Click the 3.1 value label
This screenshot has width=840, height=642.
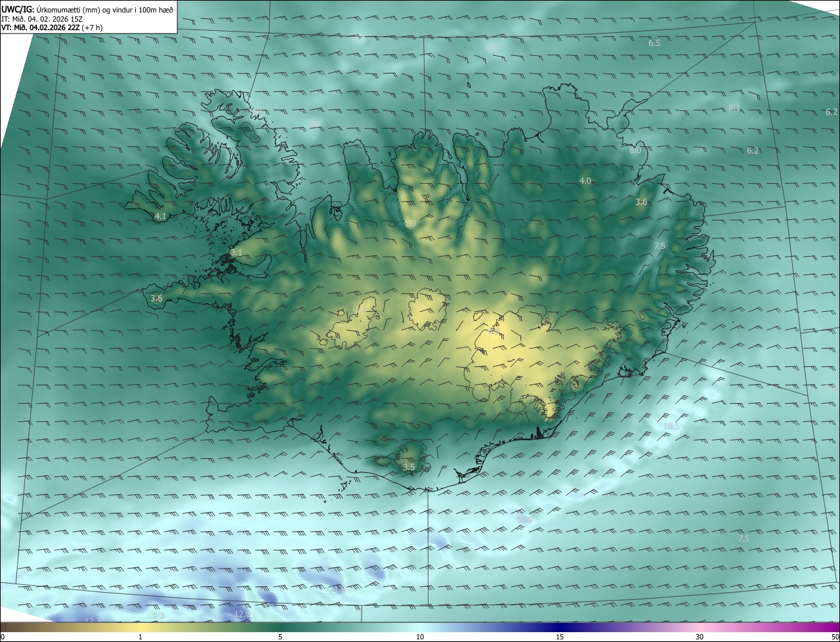coord(236,253)
